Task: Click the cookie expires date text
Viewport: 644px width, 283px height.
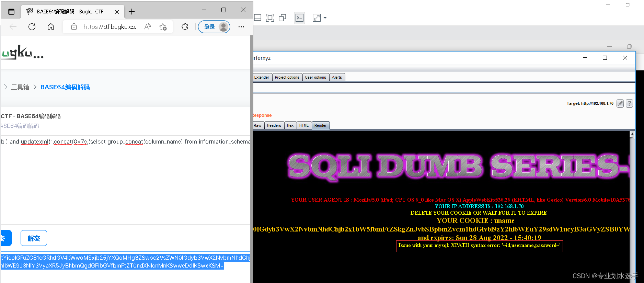Action: tap(479, 238)
